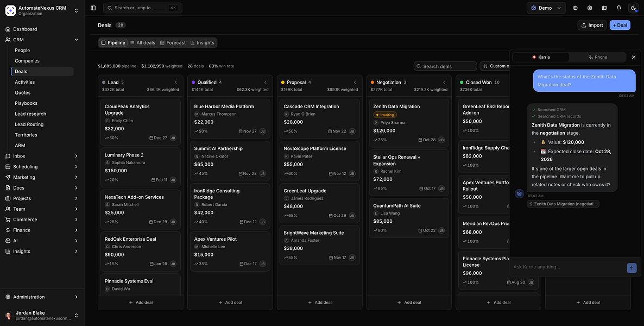
Task: Collapse the Lead column
Action: 176,82
